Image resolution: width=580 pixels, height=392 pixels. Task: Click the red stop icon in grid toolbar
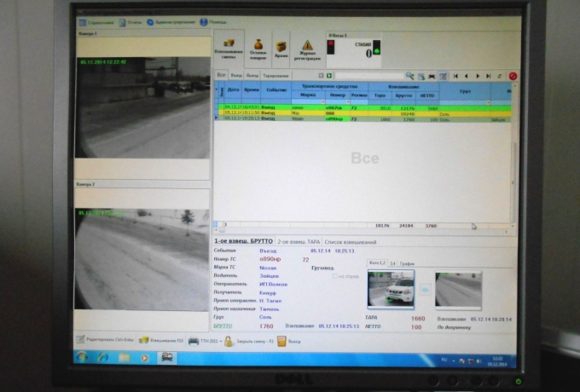point(513,76)
